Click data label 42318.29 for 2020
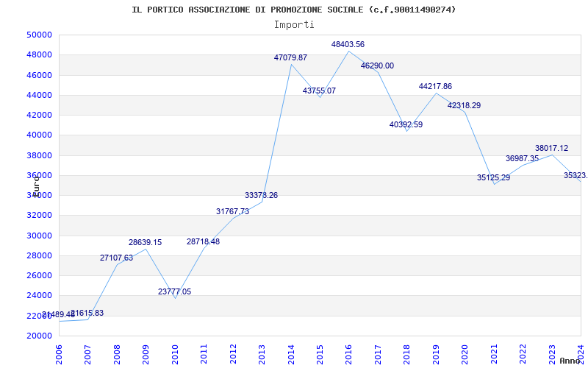The width and height of the screenshot is (588, 368). pyautogui.click(x=464, y=105)
